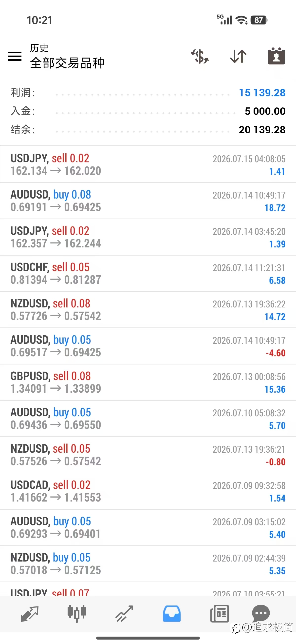Select USDCAD sell 0.02 trade row

148,491
